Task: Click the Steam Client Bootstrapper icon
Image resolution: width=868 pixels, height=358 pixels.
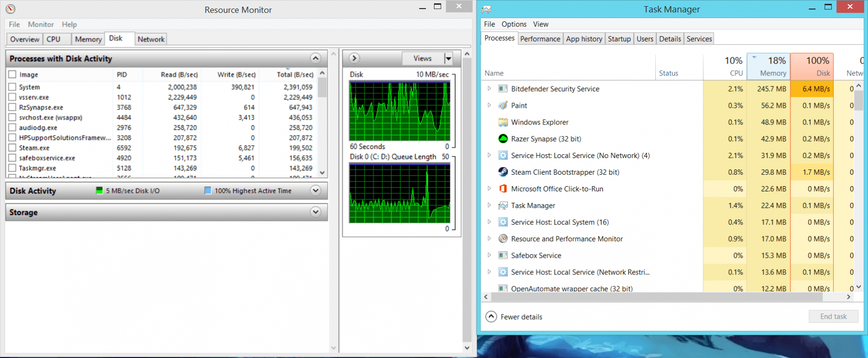Action: coord(503,172)
